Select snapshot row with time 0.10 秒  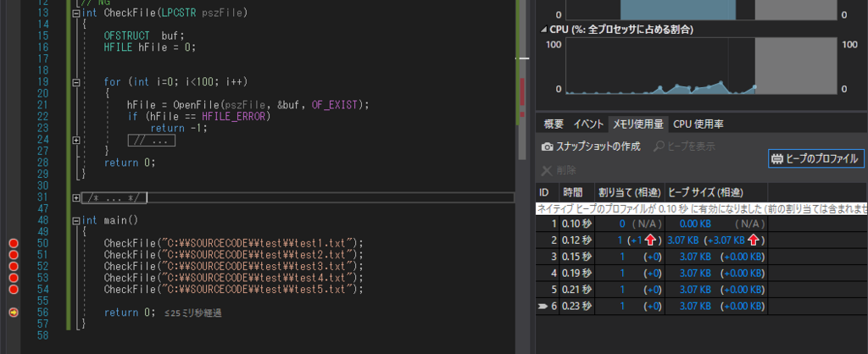(x=702, y=224)
